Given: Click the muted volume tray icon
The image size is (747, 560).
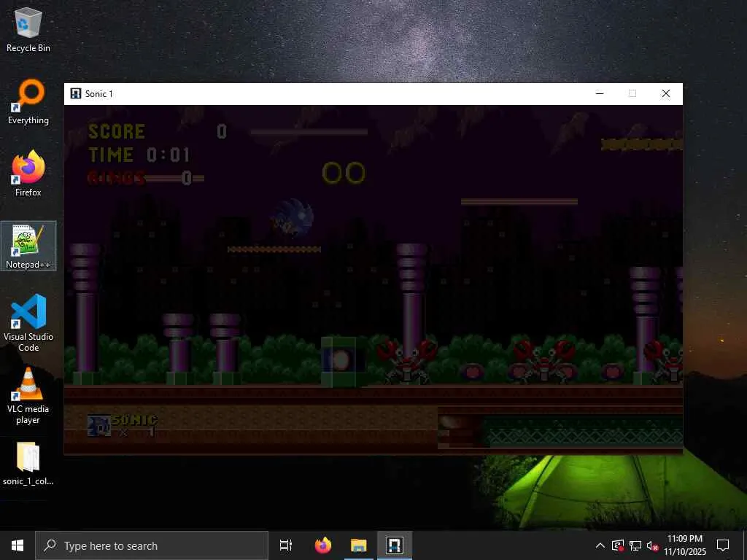Looking at the screenshot, I should 652,545.
